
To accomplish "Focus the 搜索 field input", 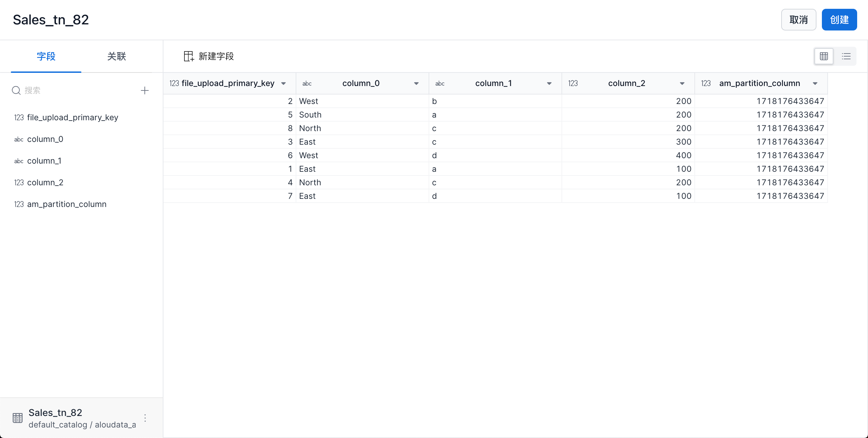I will tap(78, 90).
